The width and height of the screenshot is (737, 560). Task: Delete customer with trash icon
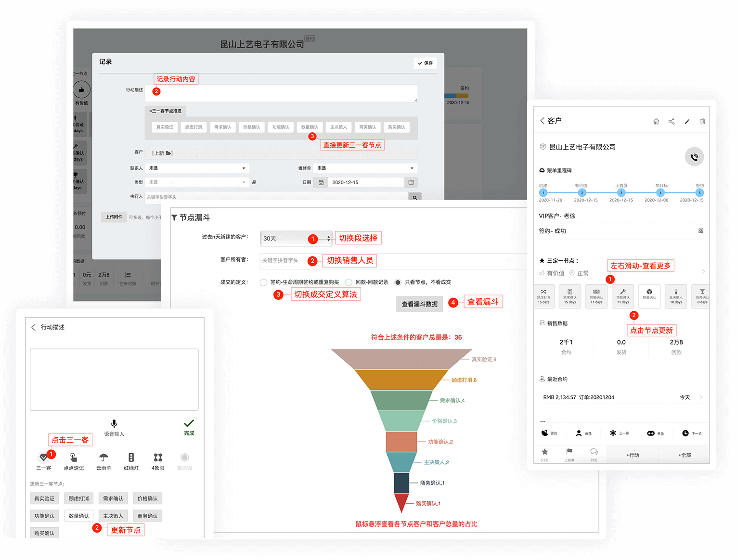pos(703,122)
